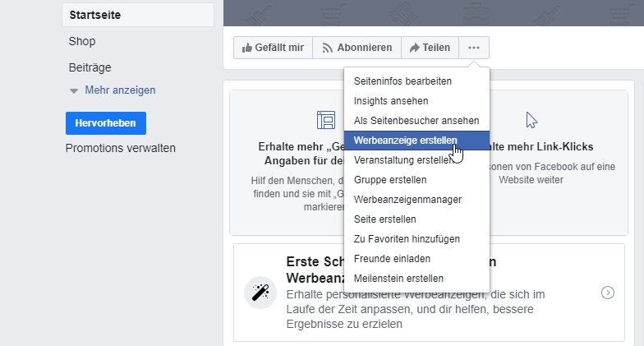This screenshot has height=346, width=644.
Task: Choose Meilenstein erstellen menu item
Action: pos(416,278)
